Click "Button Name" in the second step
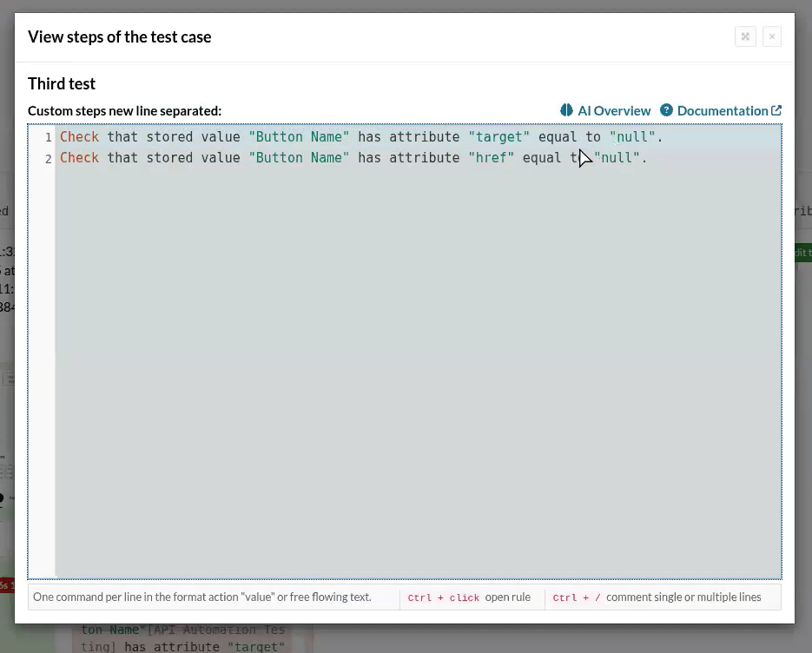 (299, 158)
